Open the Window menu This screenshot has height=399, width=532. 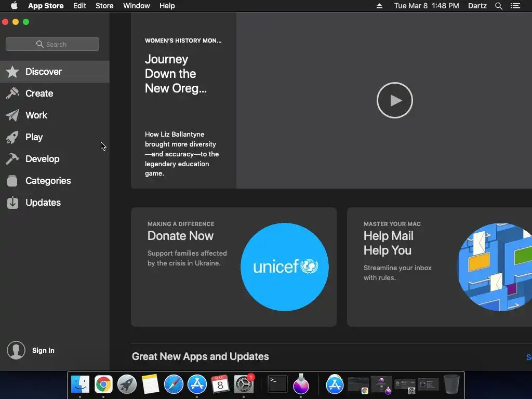[x=137, y=6]
